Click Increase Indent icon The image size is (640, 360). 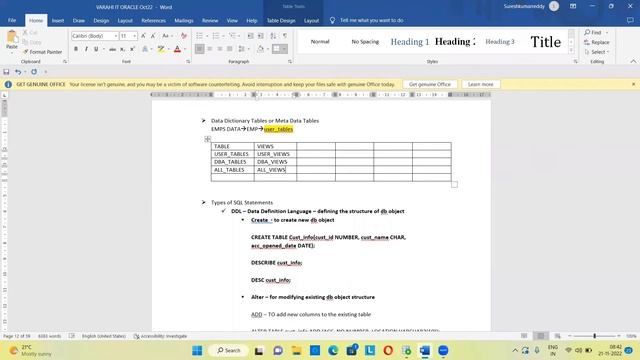coord(260,36)
